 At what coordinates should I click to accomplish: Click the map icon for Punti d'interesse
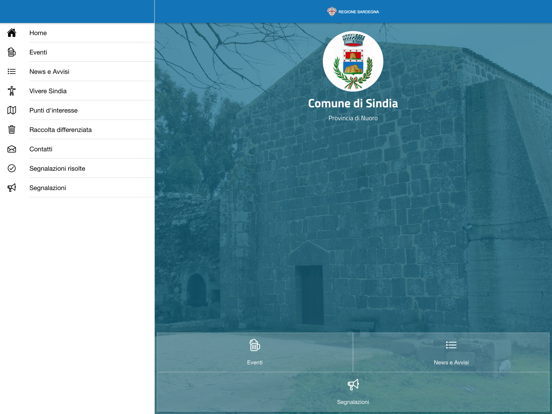(12, 110)
